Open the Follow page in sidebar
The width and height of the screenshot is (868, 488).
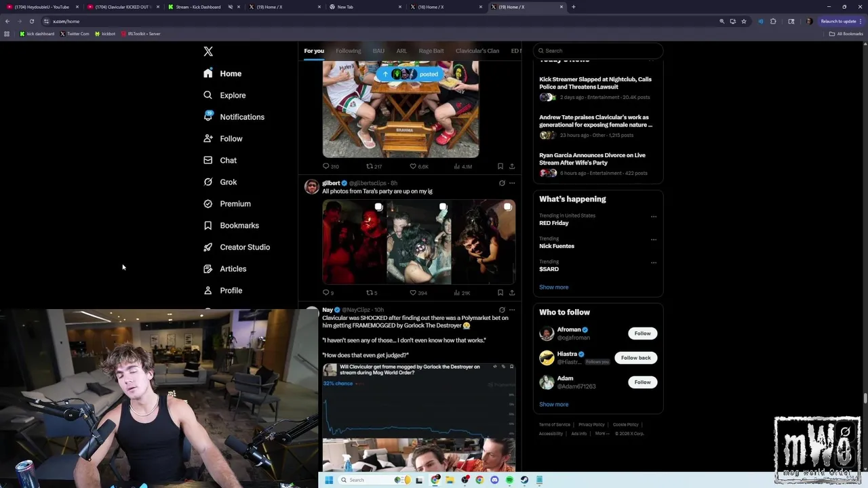(222, 138)
